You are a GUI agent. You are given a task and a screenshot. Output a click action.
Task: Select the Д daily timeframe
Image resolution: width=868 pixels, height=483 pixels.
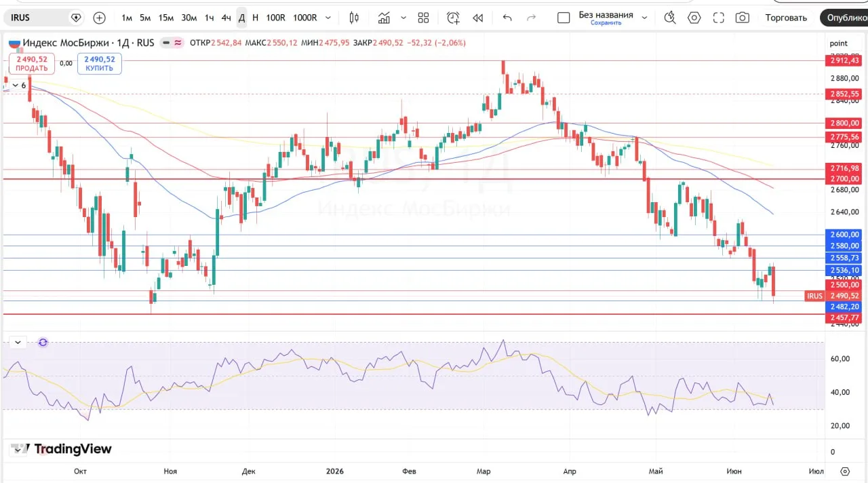pyautogui.click(x=241, y=18)
